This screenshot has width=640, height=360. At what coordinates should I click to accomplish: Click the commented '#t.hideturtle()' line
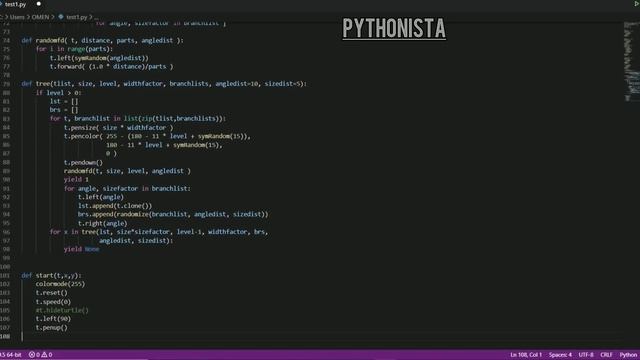click(x=62, y=310)
